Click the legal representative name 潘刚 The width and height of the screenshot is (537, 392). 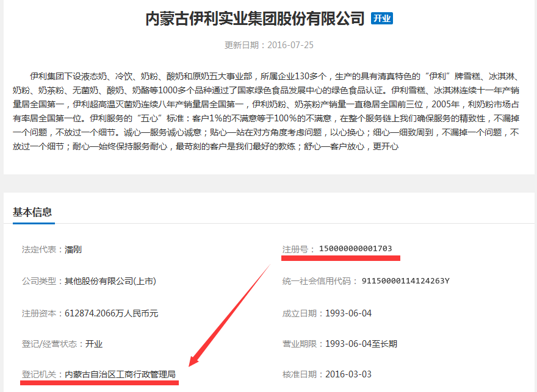73,249
